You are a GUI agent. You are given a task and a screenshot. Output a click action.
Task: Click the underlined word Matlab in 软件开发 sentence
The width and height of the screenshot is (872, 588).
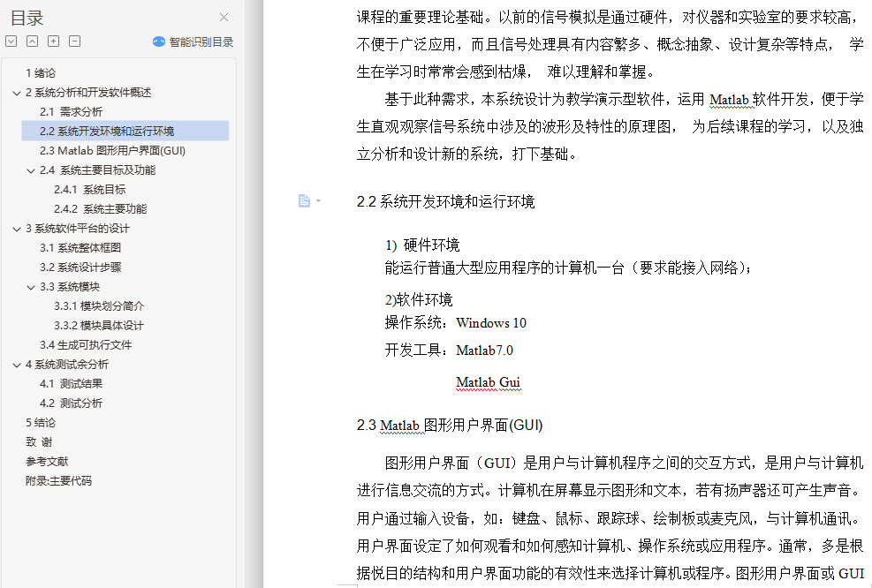pyautogui.click(x=729, y=100)
